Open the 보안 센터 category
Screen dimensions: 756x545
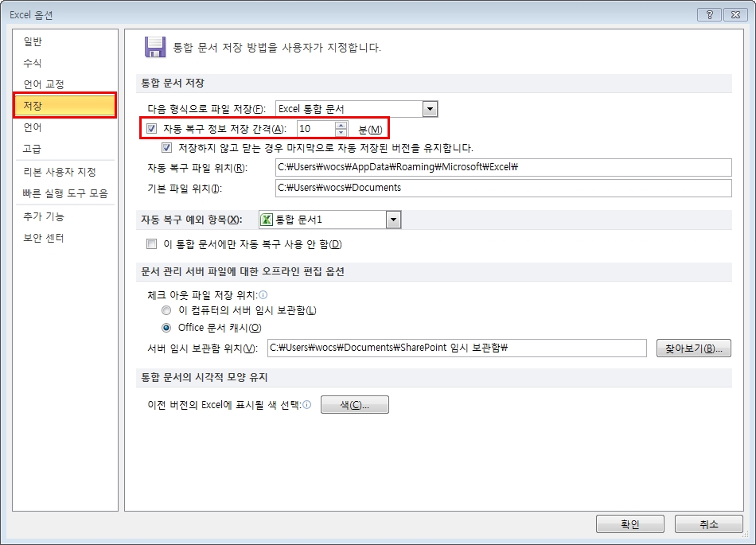pyautogui.click(x=44, y=238)
